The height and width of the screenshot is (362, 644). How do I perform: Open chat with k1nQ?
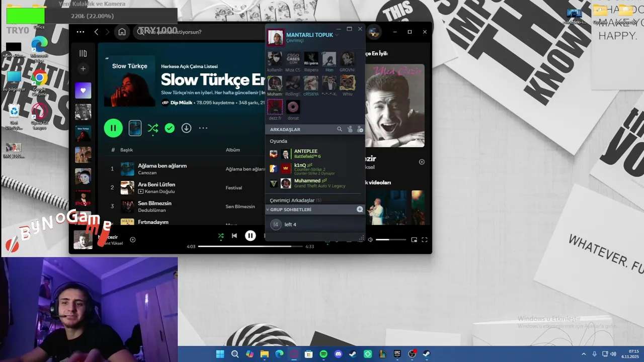[x=314, y=168]
